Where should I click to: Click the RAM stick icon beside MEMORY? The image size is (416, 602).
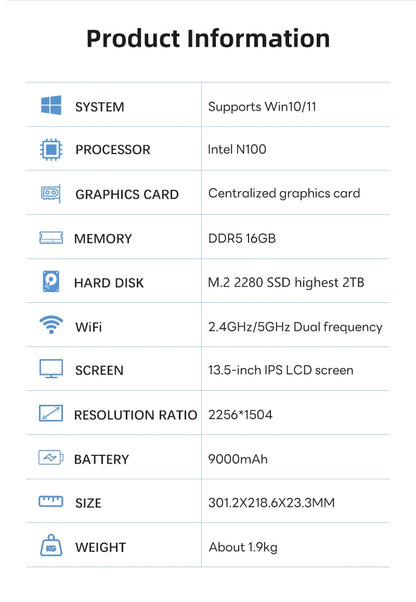pos(51,238)
